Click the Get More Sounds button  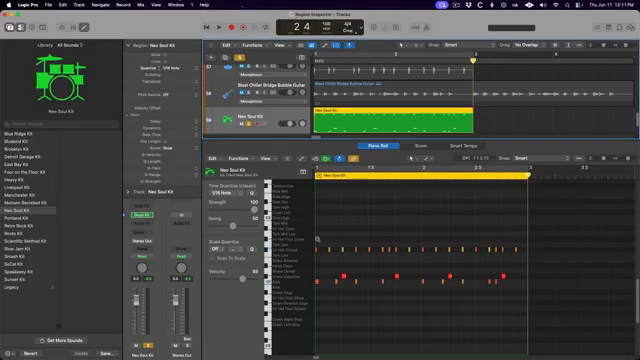pyautogui.click(x=61, y=340)
